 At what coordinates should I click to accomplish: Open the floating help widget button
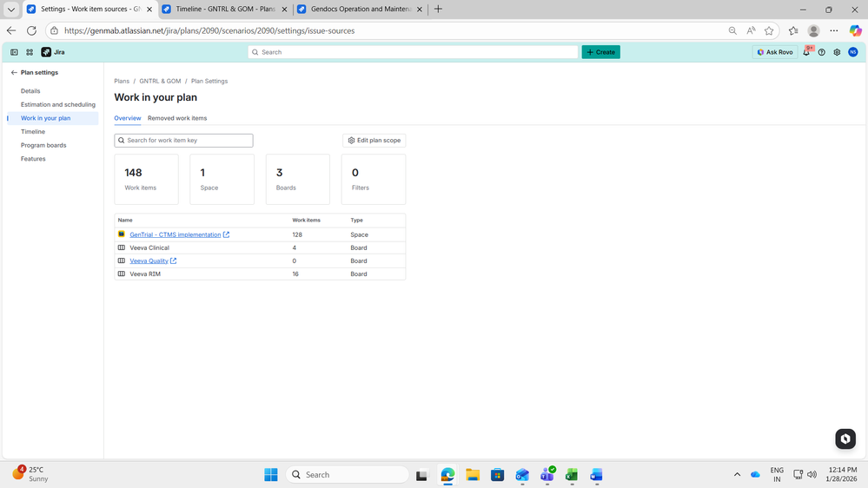[845, 439]
